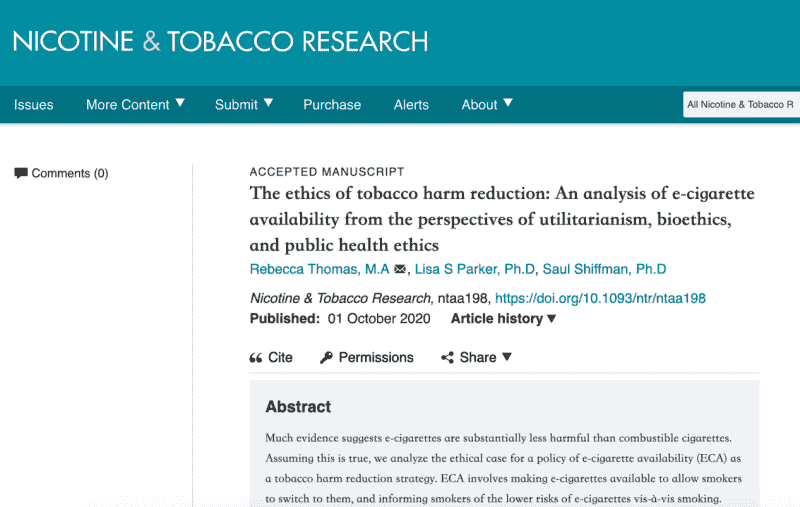Expand the About dropdown menu
The image size is (800, 507).
[x=487, y=105]
